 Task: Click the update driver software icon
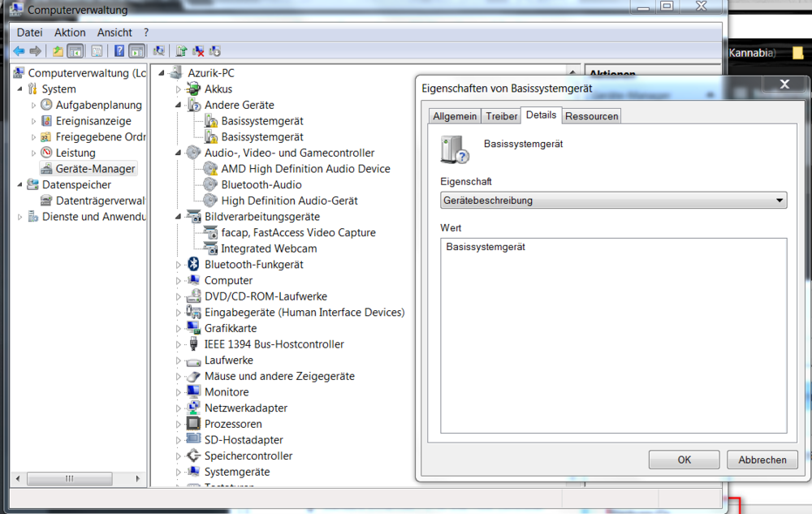182,51
